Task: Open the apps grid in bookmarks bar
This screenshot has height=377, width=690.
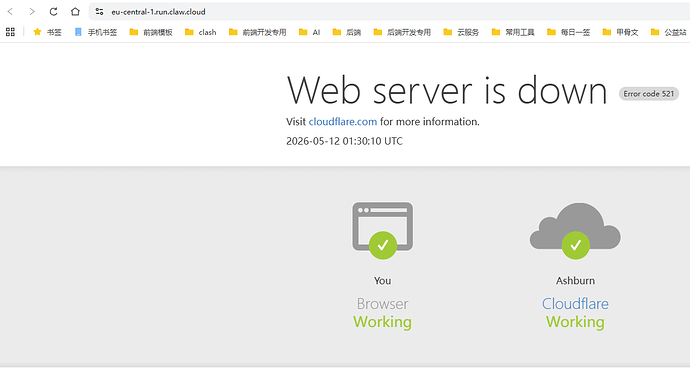Action: (x=10, y=32)
